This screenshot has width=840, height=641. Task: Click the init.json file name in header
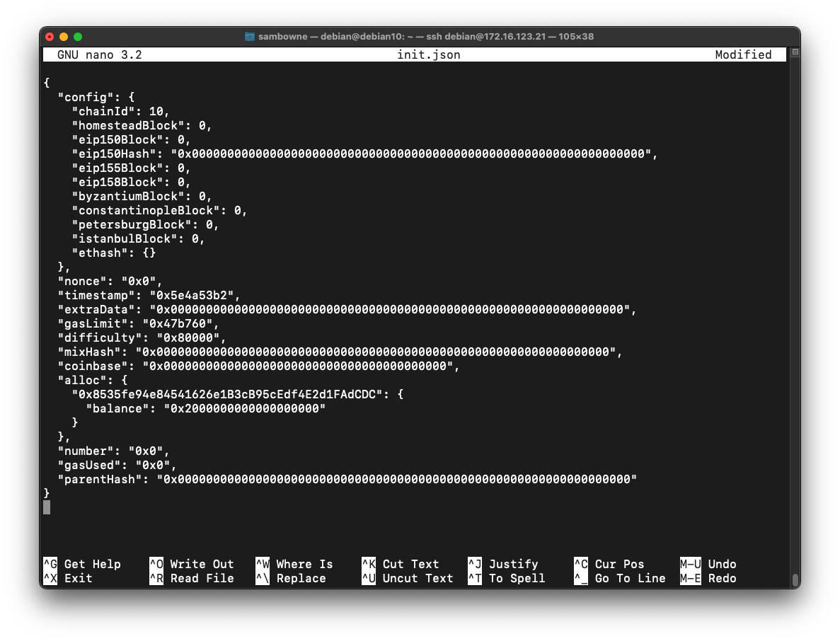[429, 54]
